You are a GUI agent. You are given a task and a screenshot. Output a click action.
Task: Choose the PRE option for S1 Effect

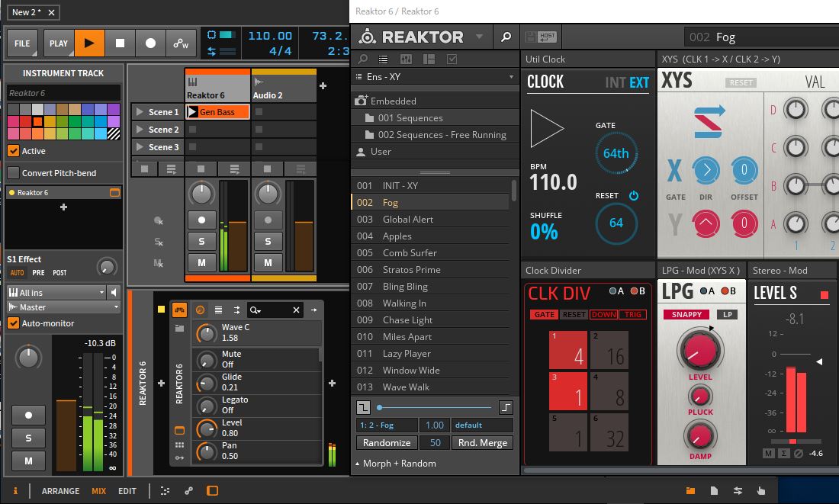(39, 272)
